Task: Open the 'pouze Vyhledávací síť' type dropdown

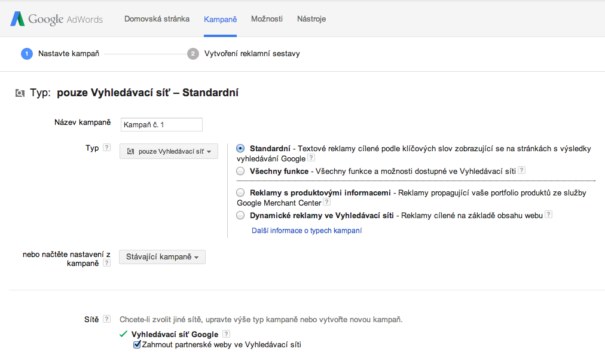Action: [x=169, y=151]
